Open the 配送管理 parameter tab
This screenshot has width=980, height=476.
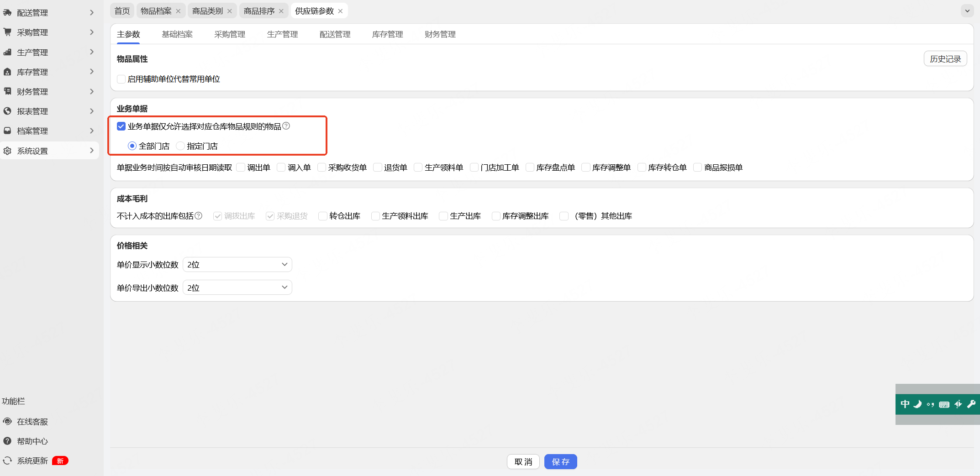[x=335, y=34]
